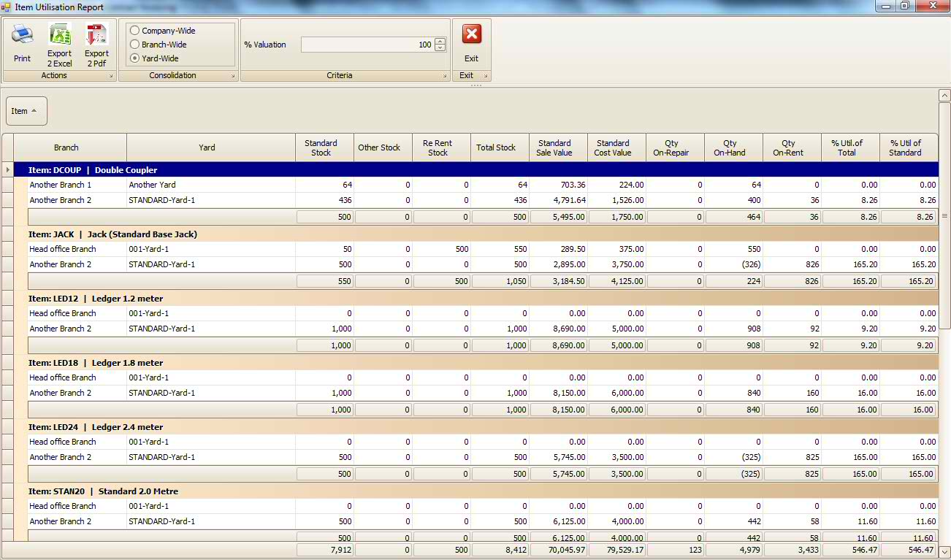The width and height of the screenshot is (951, 560).
Task: Click the % Valuation input field
Action: pyautogui.click(x=367, y=45)
